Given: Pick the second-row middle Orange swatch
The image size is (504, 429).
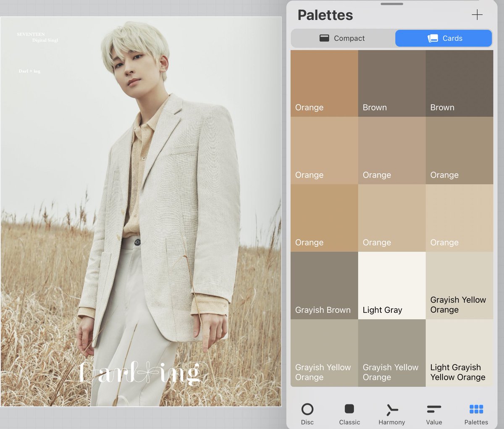Looking at the screenshot, I should click(392, 150).
